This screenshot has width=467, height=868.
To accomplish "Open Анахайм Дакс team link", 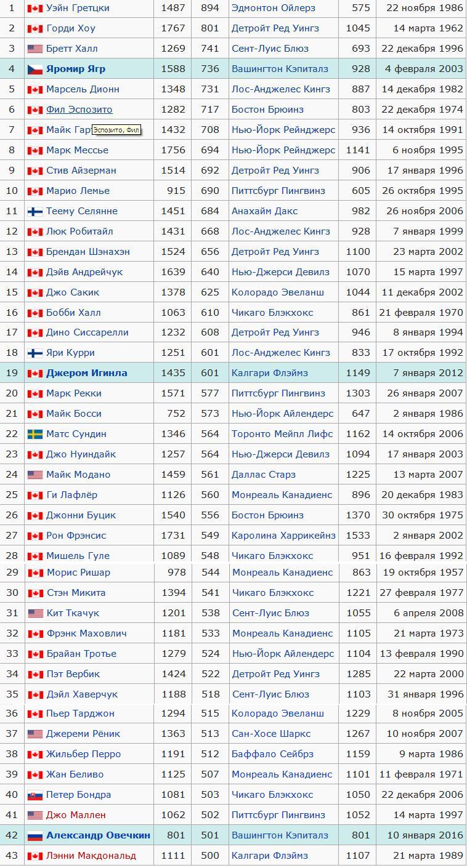I will (x=265, y=211).
